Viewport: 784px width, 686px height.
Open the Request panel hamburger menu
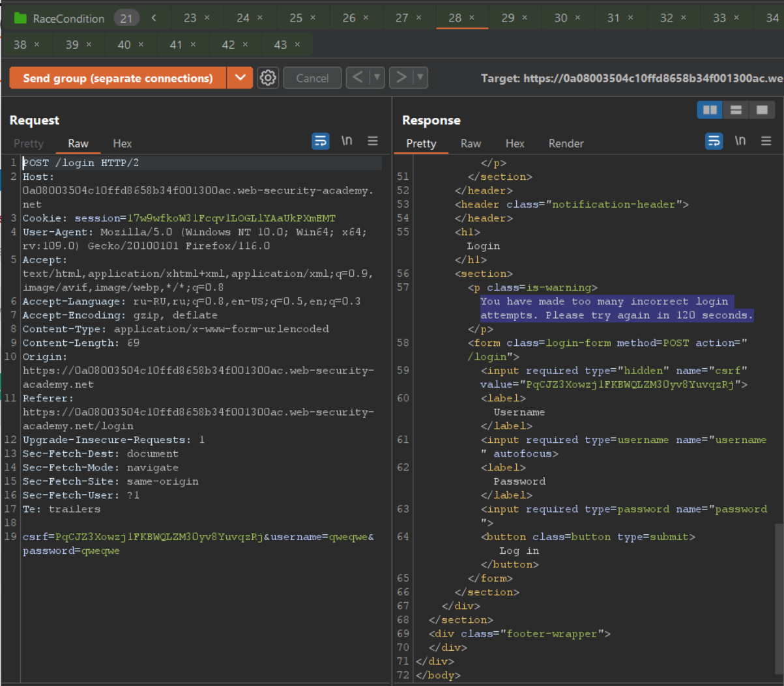[373, 141]
